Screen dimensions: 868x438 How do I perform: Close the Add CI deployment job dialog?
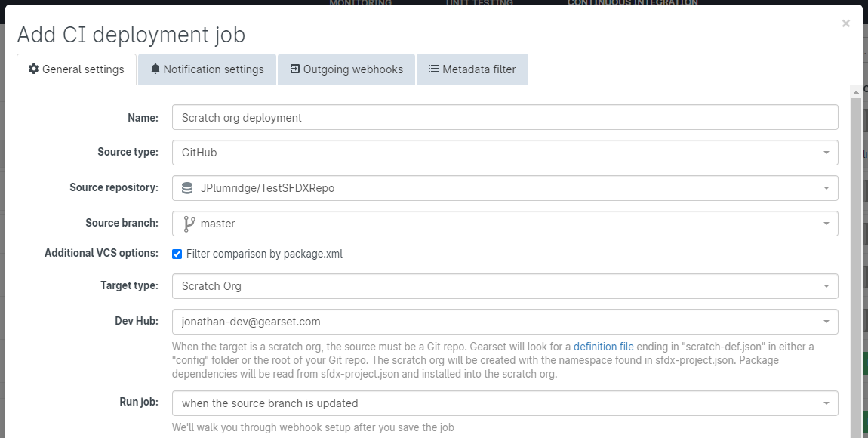[846, 23]
